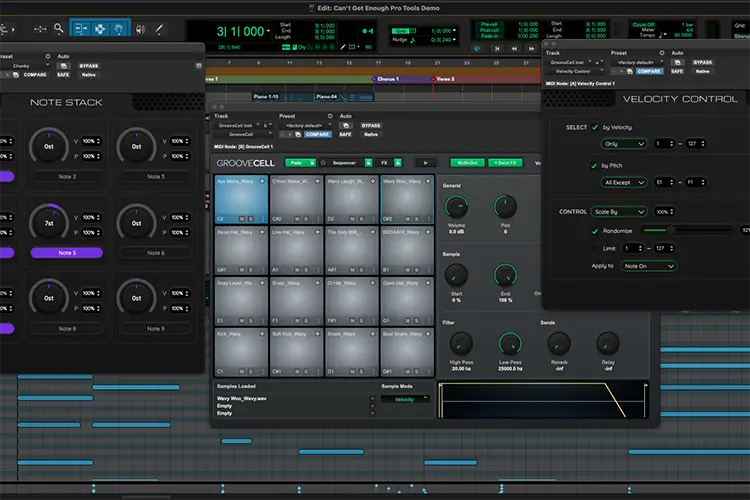
Task: Open Note Stack 'Chunky' preset dropdown
Action: point(25,66)
